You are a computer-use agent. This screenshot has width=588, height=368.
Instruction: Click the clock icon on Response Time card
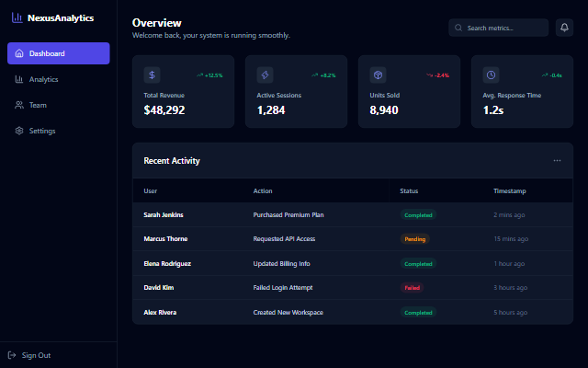coord(491,75)
